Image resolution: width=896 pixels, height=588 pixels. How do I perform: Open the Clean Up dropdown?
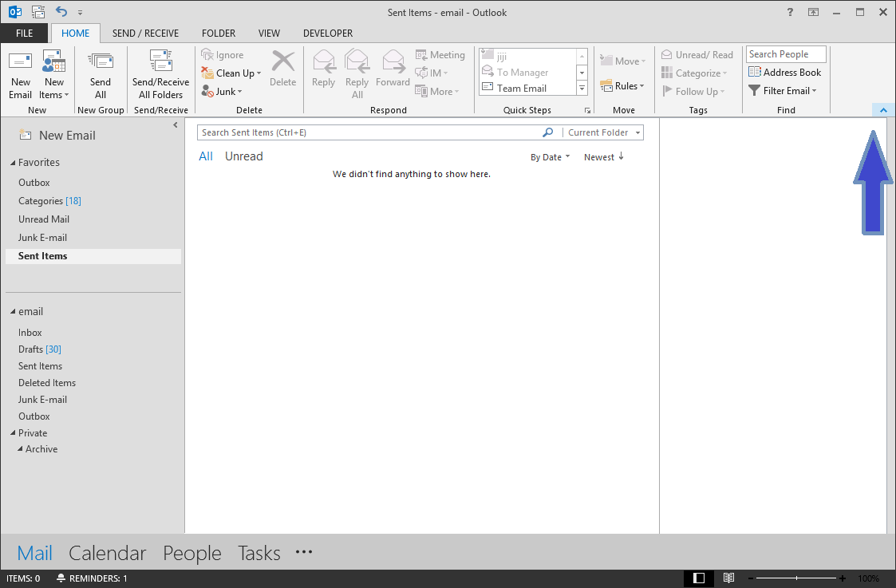[x=259, y=73]
